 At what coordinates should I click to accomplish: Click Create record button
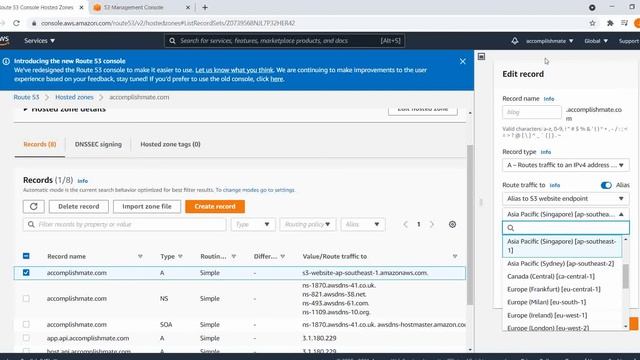coord(215,207)
